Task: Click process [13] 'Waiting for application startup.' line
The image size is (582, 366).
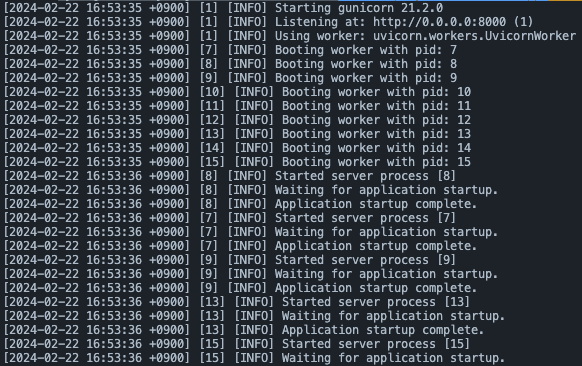Action: click(x=393, y=316)
